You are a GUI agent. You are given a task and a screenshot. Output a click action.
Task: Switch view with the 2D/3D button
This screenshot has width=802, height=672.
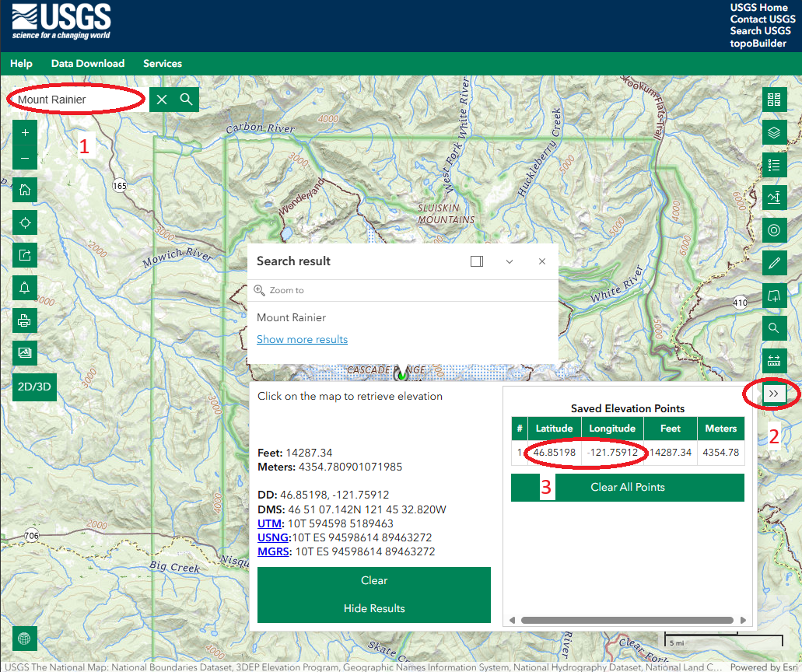(34, 387)
